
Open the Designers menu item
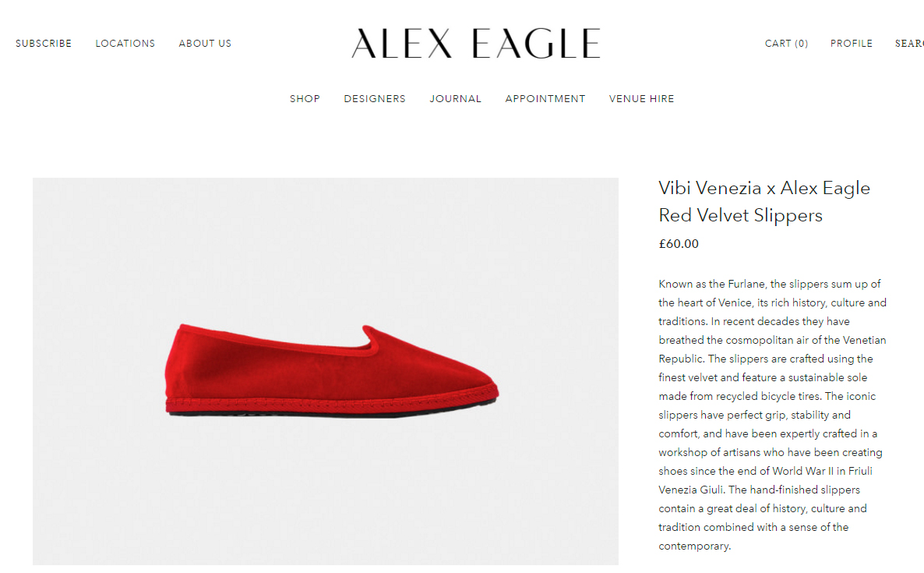click(375, 99)
